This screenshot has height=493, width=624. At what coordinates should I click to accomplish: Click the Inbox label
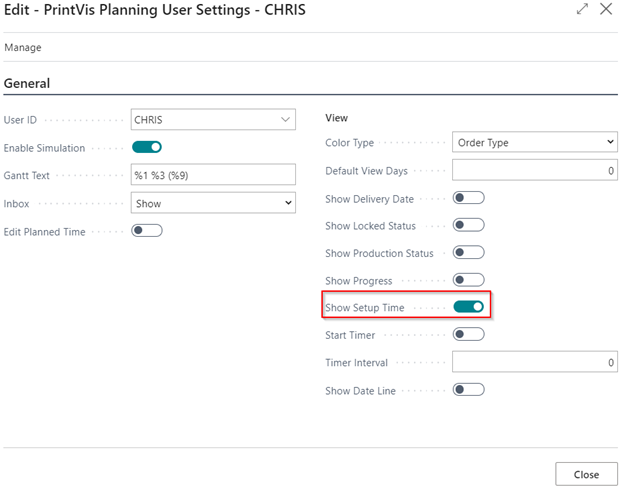pyautogui.click(x=16, y=204)
